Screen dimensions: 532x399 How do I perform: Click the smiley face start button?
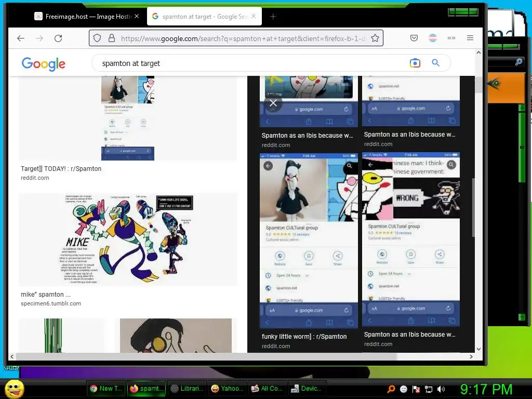pyautogui.click(x=14, y=389)
